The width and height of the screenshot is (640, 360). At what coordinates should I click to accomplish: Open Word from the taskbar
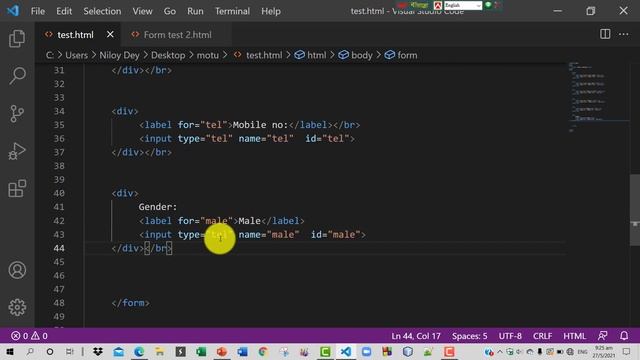(x=242, y=351)
